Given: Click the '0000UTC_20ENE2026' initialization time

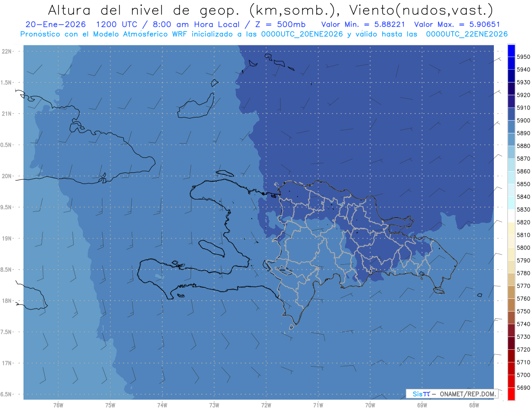Looking at the screenshot, I should [x=302, y=34].
